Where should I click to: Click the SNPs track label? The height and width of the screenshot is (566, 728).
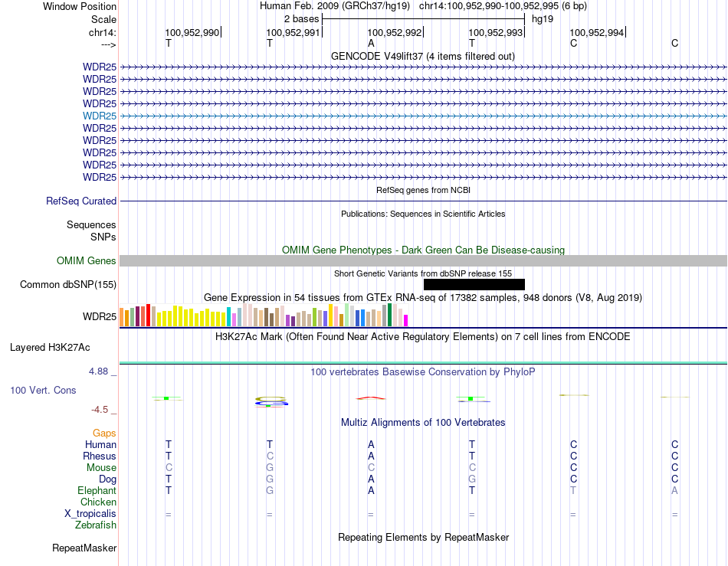tap(103, 237)
